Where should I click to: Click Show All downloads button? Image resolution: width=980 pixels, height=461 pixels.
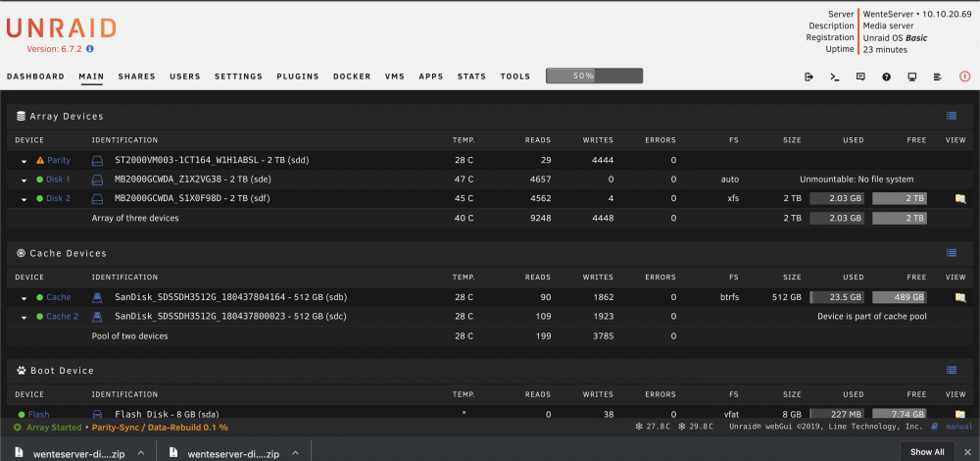coord(927,451)
